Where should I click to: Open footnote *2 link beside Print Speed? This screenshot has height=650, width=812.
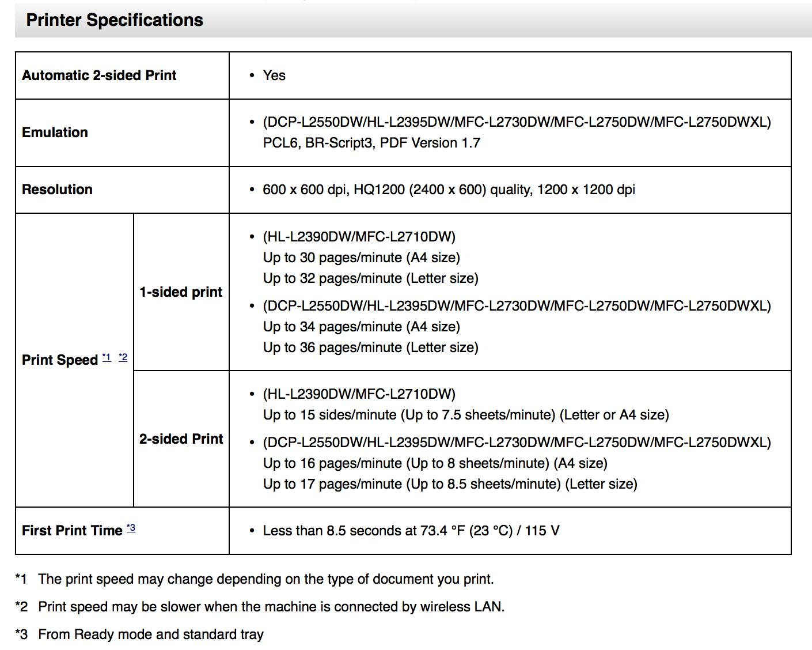(123, 358)
